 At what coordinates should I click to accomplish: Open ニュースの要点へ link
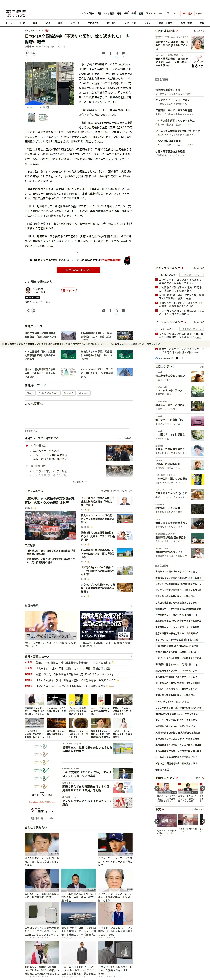click(x=125, y=438)
